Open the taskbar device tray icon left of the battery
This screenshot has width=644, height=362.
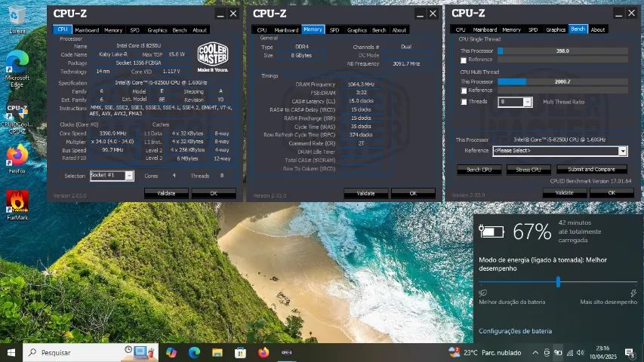pyautogui.click(x=547, y=352)
